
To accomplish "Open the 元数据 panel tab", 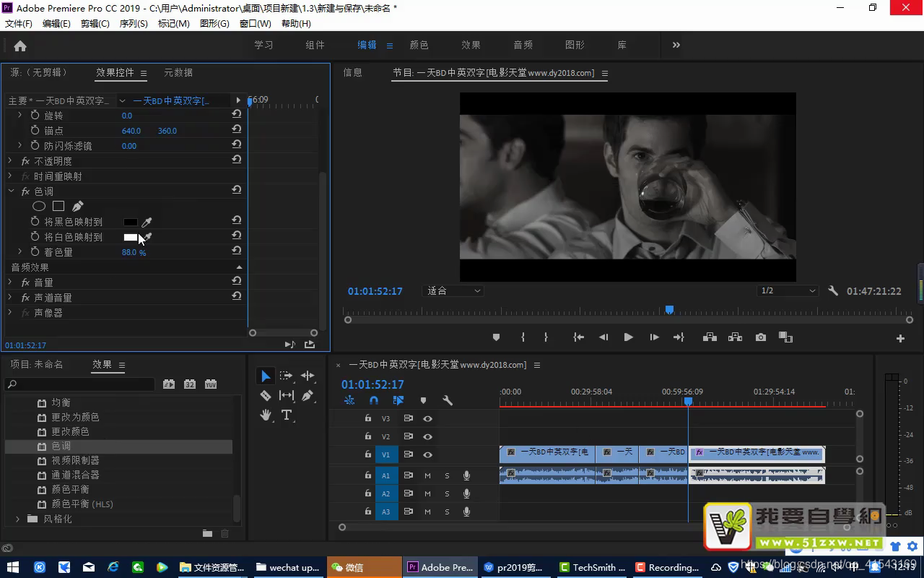I will pyautogui.click(x=178, y=72).
